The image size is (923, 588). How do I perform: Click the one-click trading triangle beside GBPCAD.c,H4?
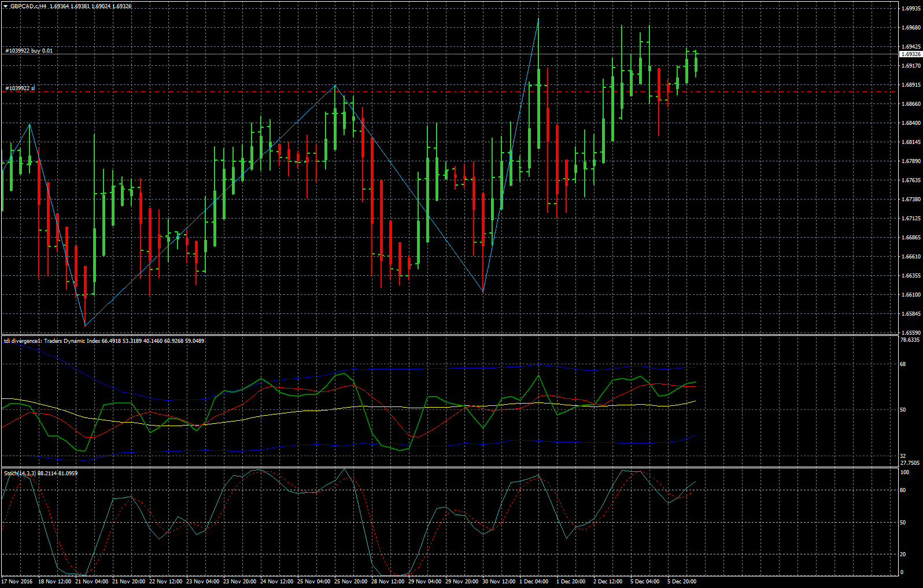point(5,6)
